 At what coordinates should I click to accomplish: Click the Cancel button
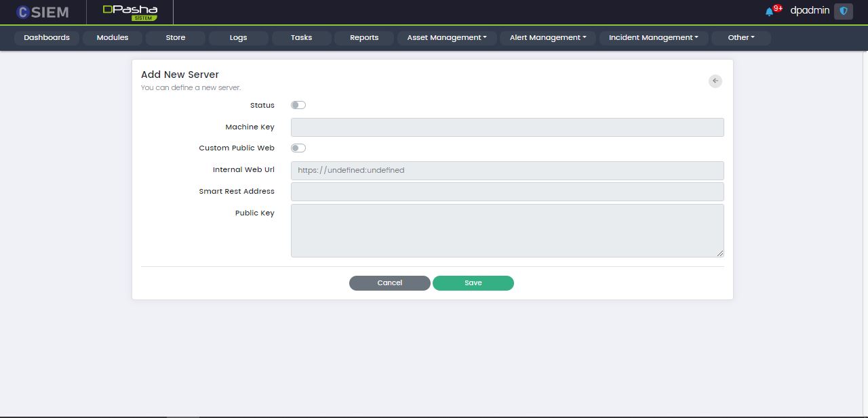click(x=389, y=283)
